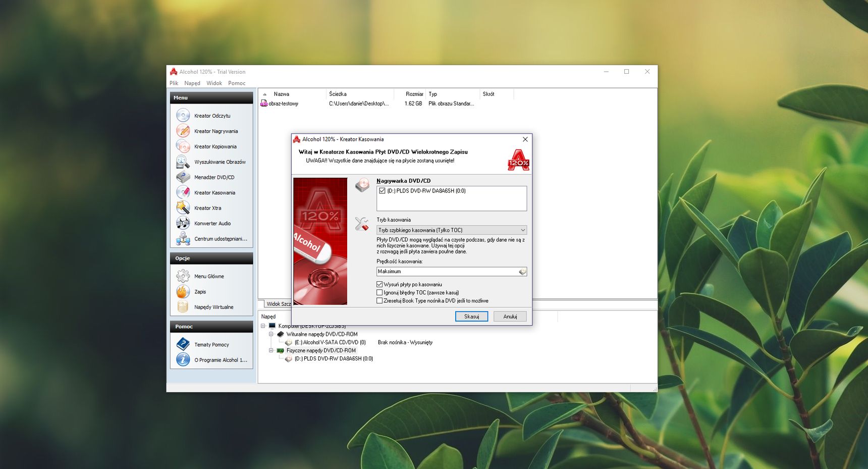Viewport: 868px width, 469px height.
Task: Maximize the Alcohol 120% main window
Action: [x=626, y=72]
